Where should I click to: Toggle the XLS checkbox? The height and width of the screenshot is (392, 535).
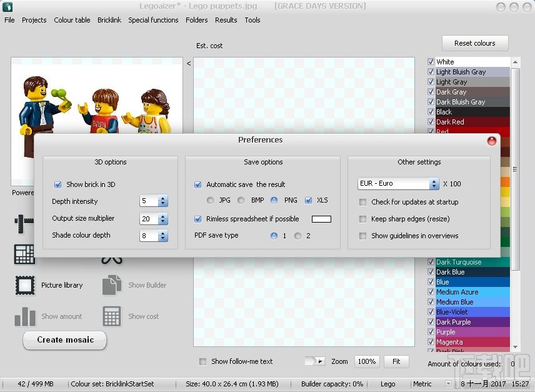(309, 200)
